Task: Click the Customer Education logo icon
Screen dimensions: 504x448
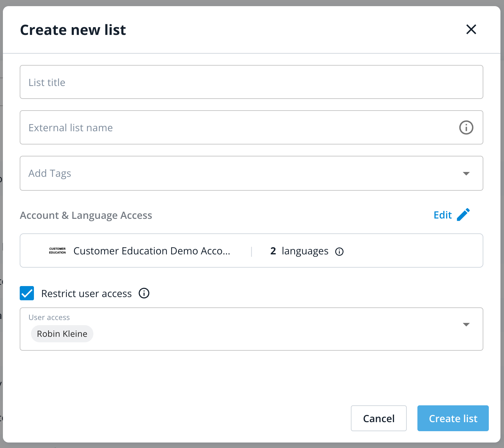Action: 57,251
